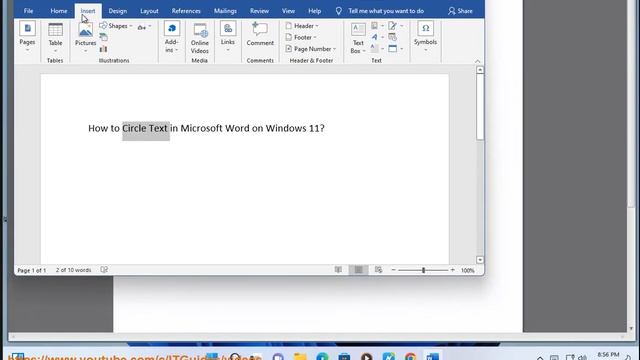
Task: Insert Online Videos
Action: 200,38
